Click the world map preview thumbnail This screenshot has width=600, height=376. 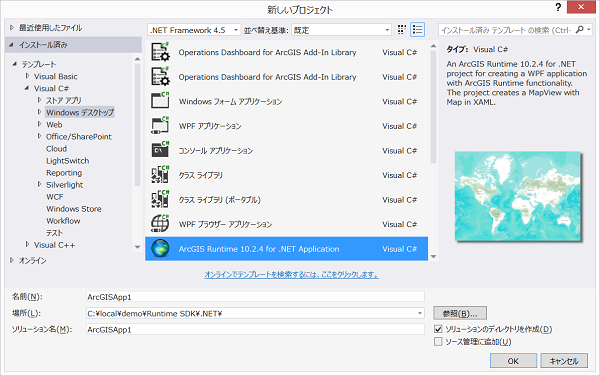click(517, 196)
